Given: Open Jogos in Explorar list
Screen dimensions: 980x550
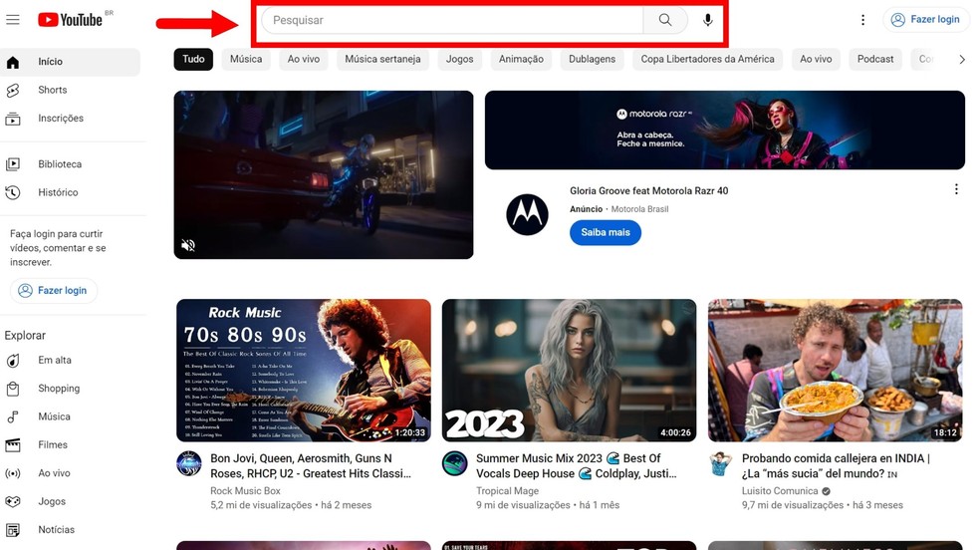Looking at the screenshot, I should pyautogui.click(x=70, y=501).
